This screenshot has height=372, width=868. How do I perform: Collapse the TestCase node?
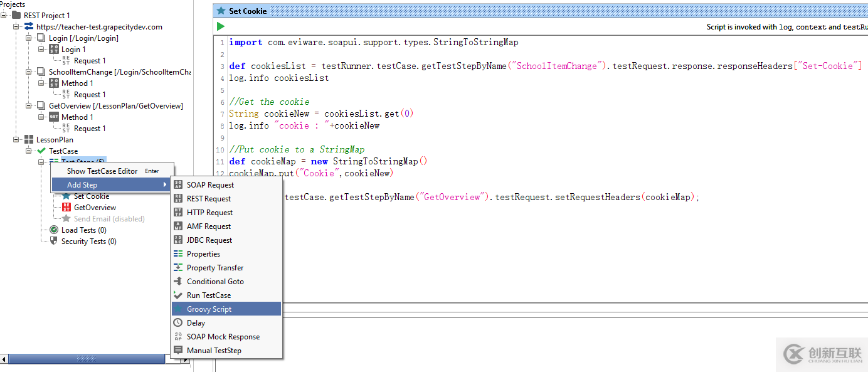(x=29, y=151)
